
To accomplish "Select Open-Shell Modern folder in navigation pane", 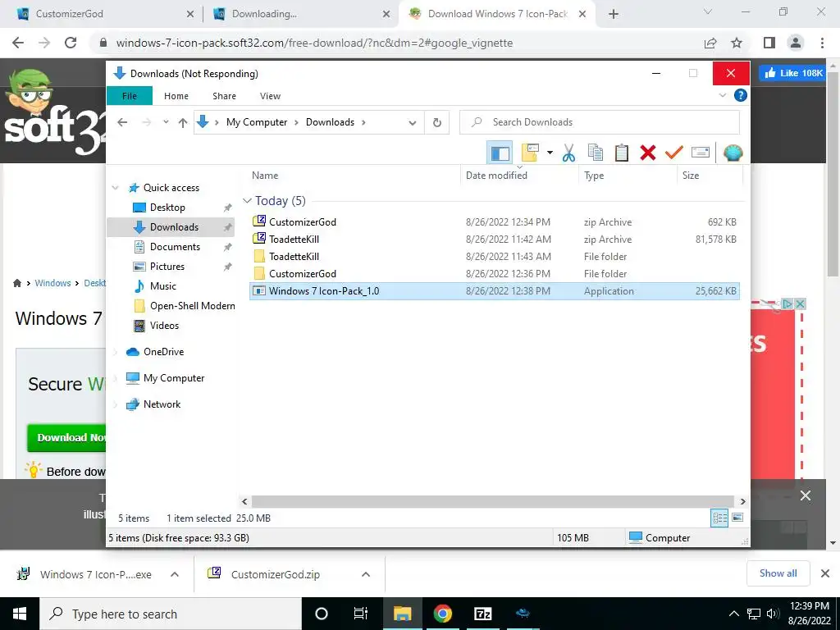I will [x=184, y=306].
